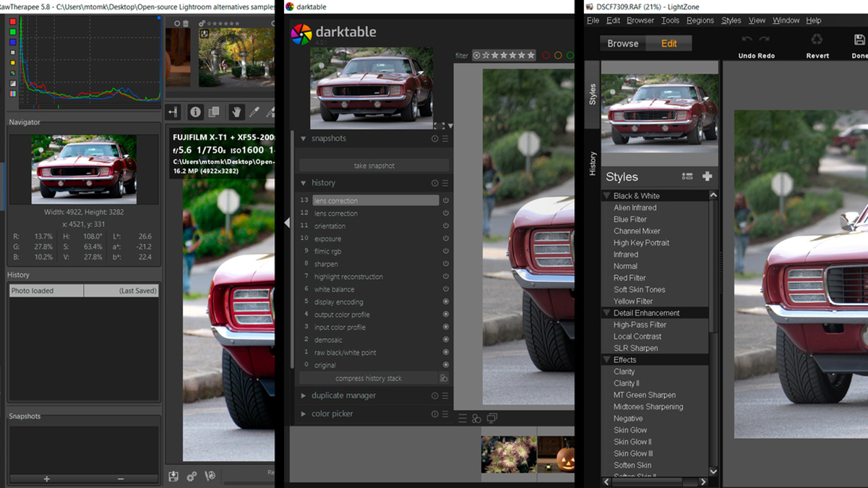Click the Navigator car preview in RawTherapee
This screenshot has height=488, width=868.
coord(84,169)
